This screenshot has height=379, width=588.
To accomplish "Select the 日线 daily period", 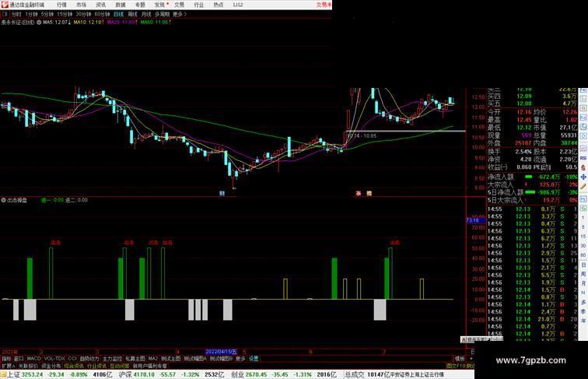I will (x=118, y=14).
